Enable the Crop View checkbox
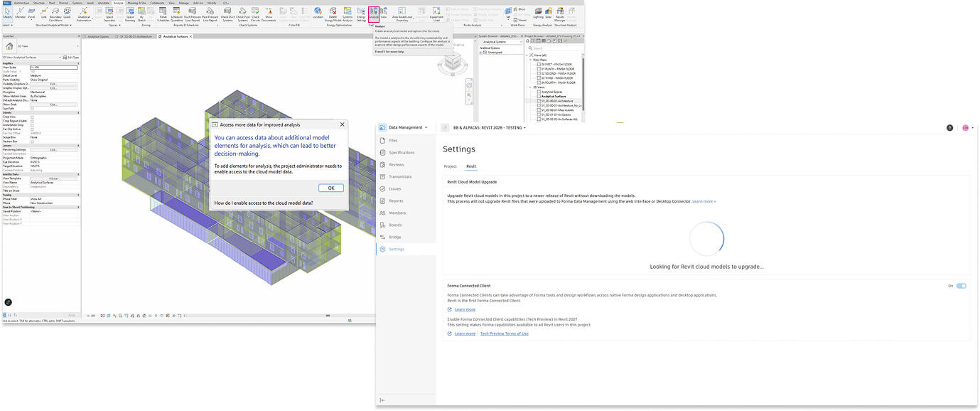980x411 pixels. pyautogui.click(x=32, y=117)
